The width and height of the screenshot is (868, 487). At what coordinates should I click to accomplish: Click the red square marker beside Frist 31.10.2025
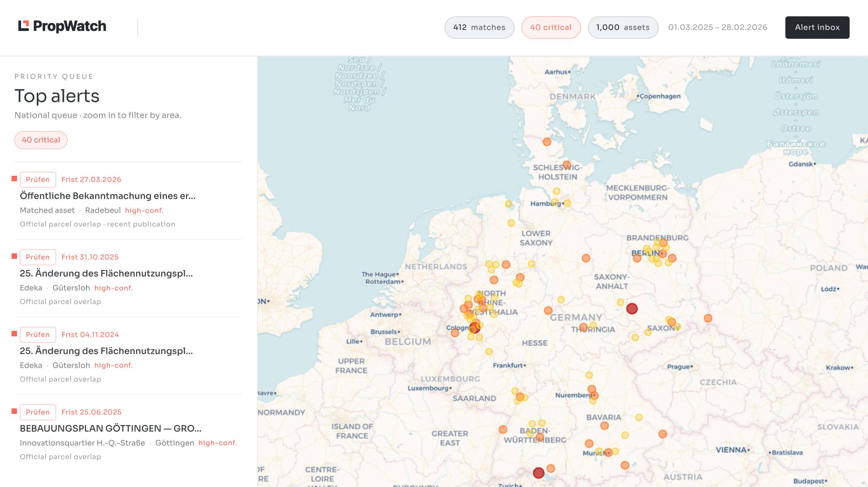[14, 256]
